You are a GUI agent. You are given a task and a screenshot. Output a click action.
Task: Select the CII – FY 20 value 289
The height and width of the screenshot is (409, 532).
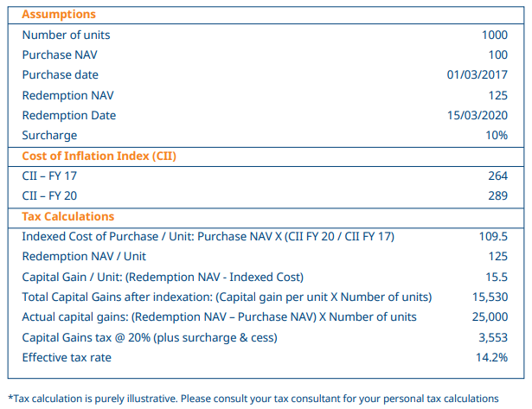[x=498, y=196]
